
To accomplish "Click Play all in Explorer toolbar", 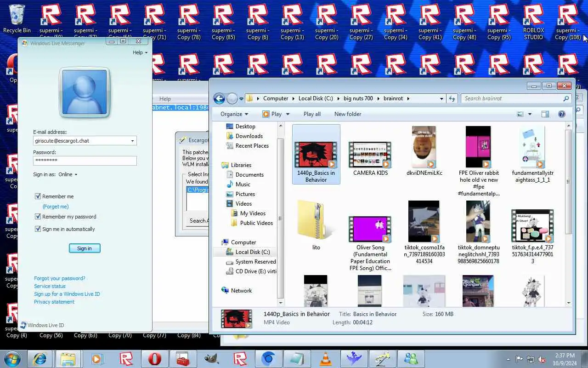I will [312, 114].
